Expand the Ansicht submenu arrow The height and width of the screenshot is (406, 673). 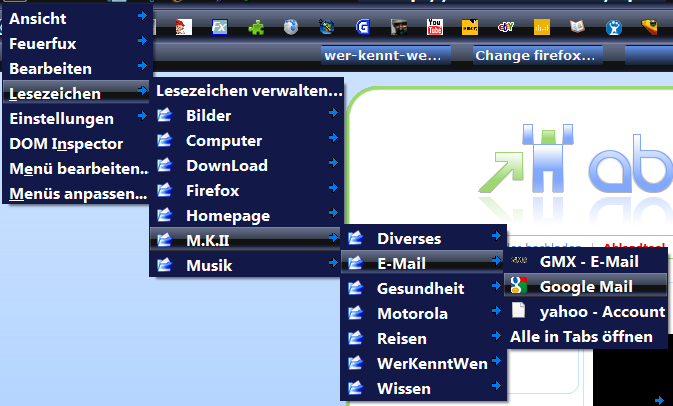pyautogui.click(x=142, y=16)
